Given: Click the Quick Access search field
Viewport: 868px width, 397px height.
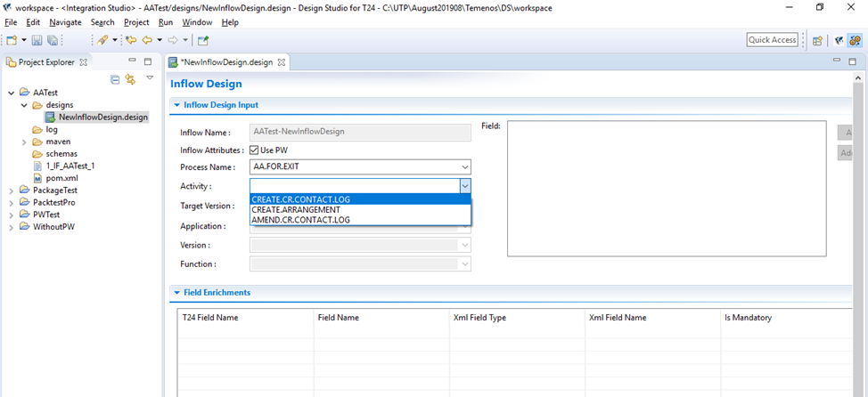Looking at the screenshot, I should pyautogui.click(x=772, y=40).
